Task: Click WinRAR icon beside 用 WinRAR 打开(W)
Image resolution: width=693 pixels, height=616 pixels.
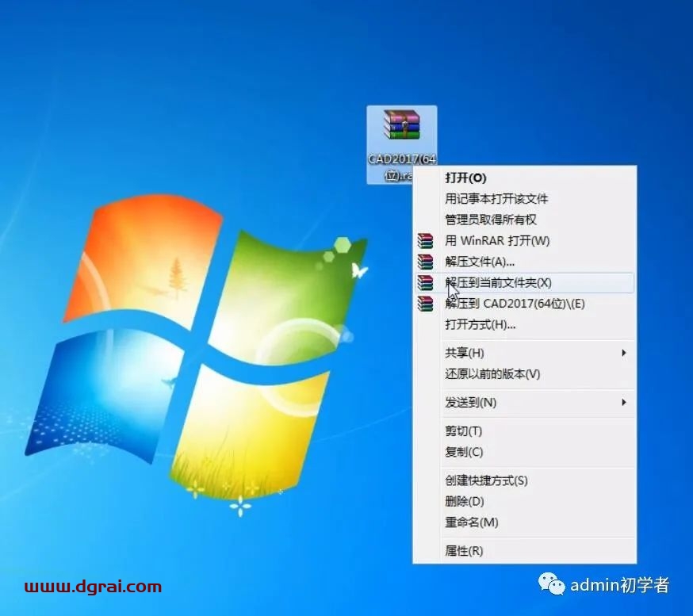Action: pos(425,241)
